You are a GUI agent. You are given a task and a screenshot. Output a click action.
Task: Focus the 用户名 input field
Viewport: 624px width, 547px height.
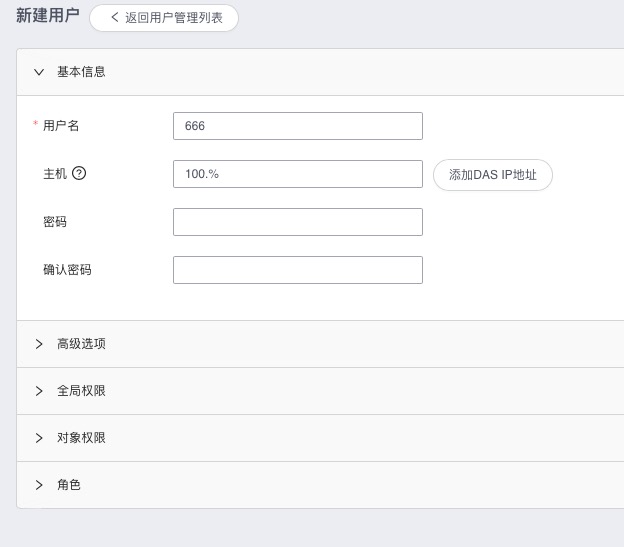[x=298, y=126]
